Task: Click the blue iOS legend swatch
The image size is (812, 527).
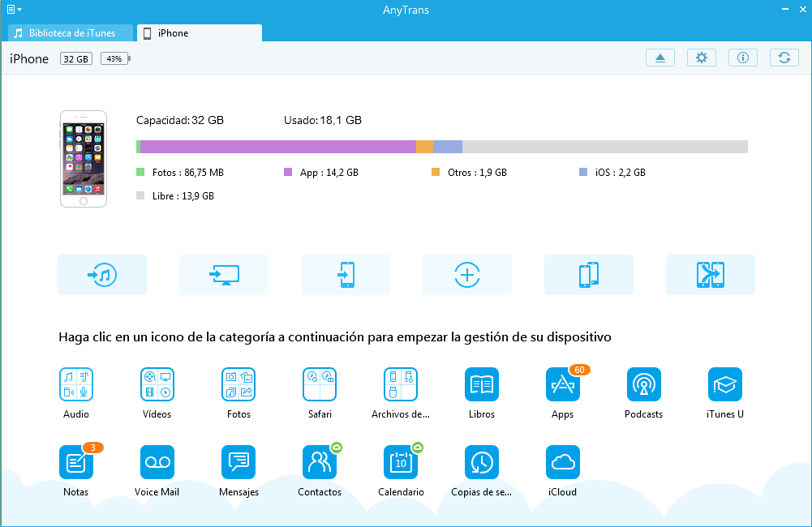Action: 583,172
